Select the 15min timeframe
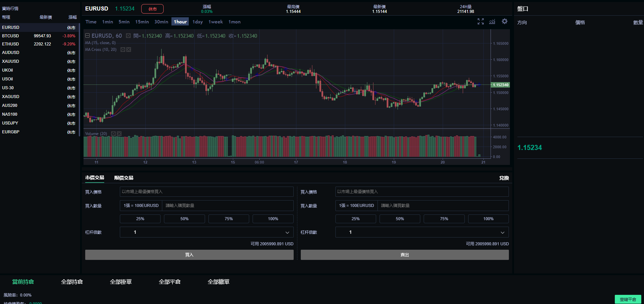The height and width of the screenshot is (304, 644). pos(142,22)
